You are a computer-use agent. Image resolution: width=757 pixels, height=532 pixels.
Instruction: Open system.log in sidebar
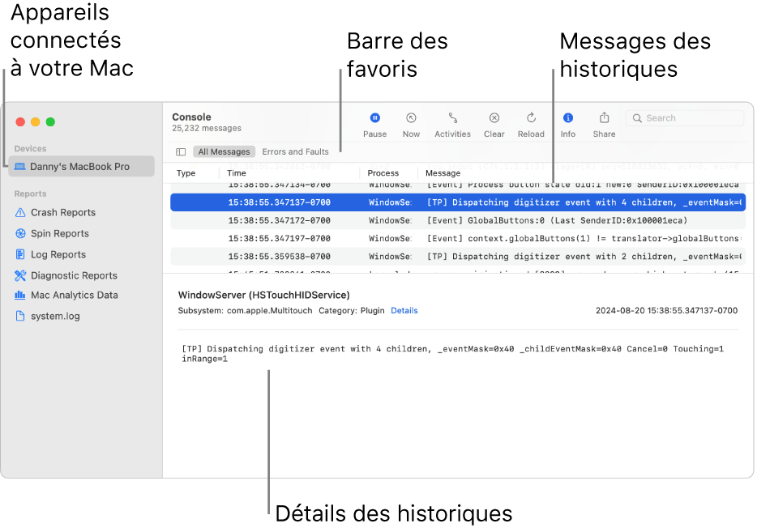(x=55, y=317)
